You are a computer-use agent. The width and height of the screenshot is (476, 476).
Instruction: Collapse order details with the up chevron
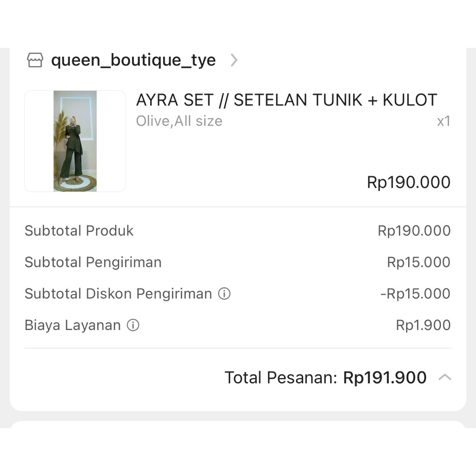(x=445, y=377)
